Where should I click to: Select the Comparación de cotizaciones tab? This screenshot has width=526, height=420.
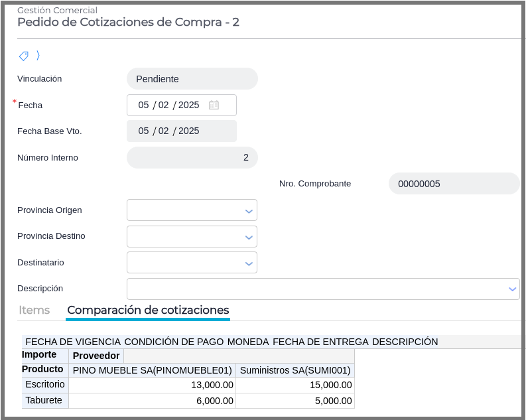(148, 310)
